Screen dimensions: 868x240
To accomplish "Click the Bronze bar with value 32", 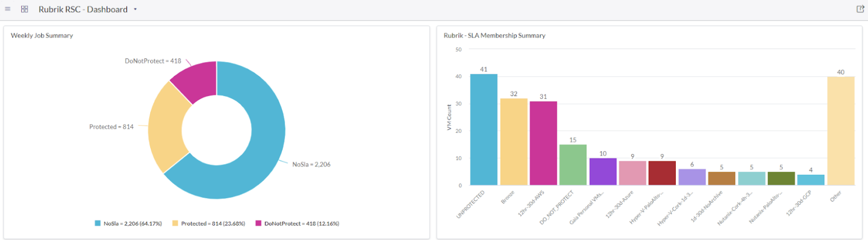I will point(513,142).
